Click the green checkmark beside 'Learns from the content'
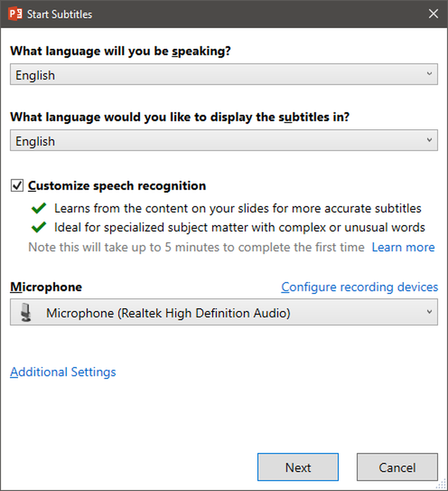The image size is (448, 491). click(x=39, y=208)
